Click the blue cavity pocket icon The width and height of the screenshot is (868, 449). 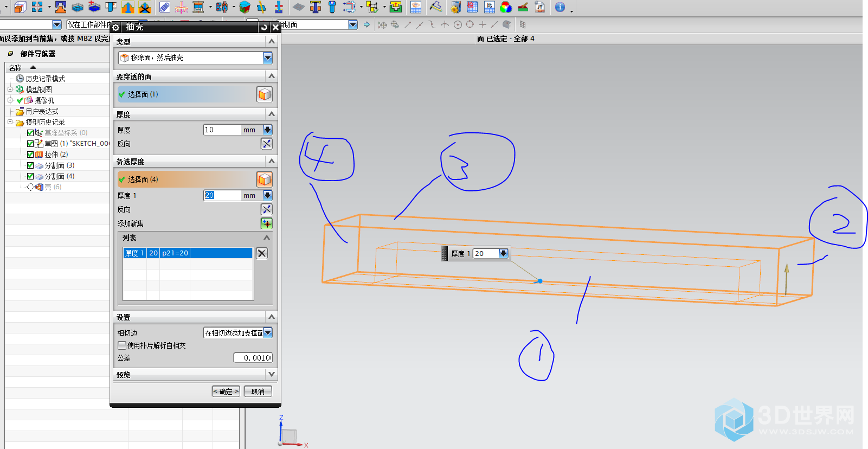[78, 7]
